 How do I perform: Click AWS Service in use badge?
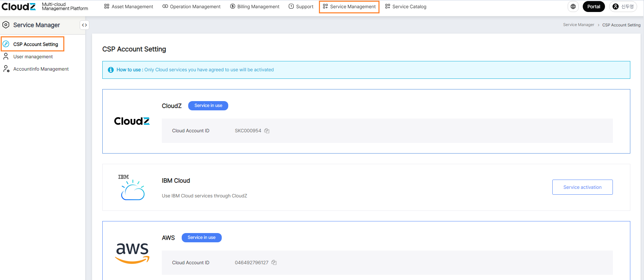202,238
